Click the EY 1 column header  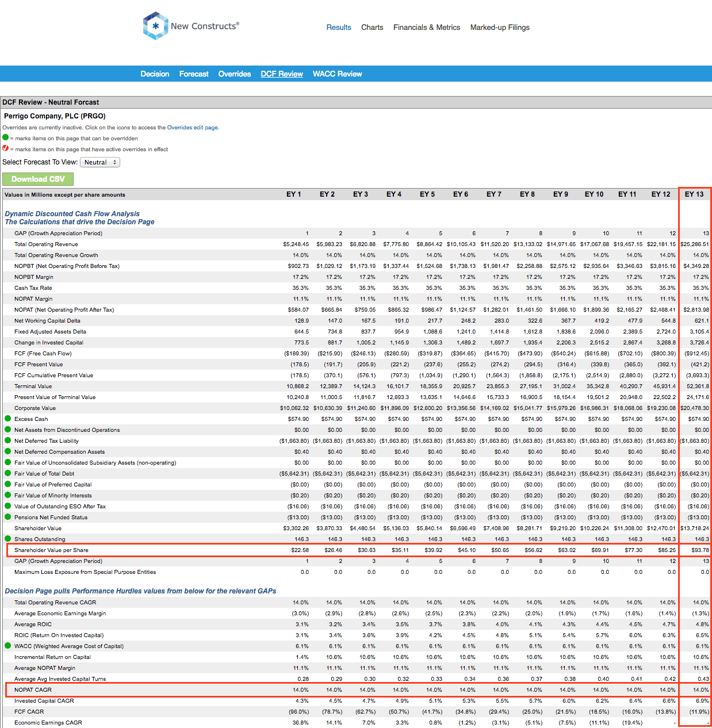(294, 194)
